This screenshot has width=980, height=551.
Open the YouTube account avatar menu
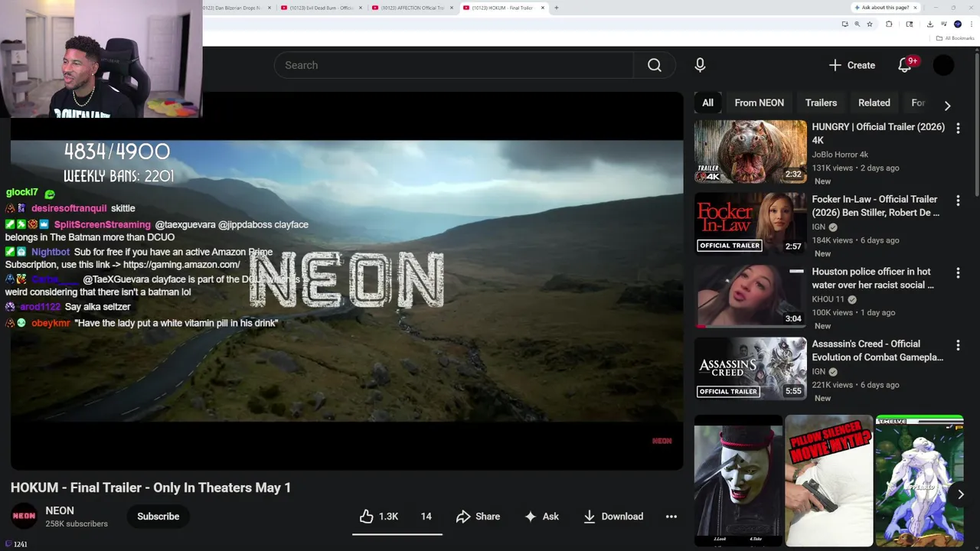tap(943, 65)
